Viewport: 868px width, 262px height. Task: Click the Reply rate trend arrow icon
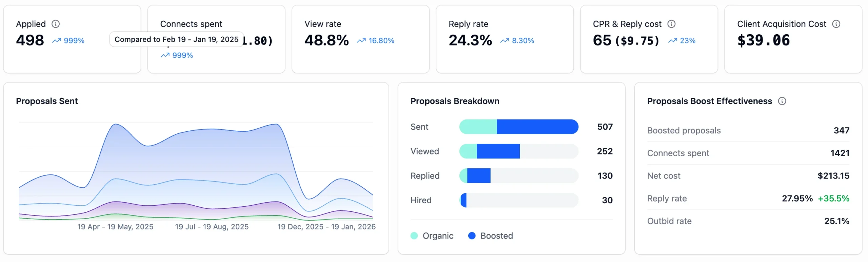pos(505,41)
